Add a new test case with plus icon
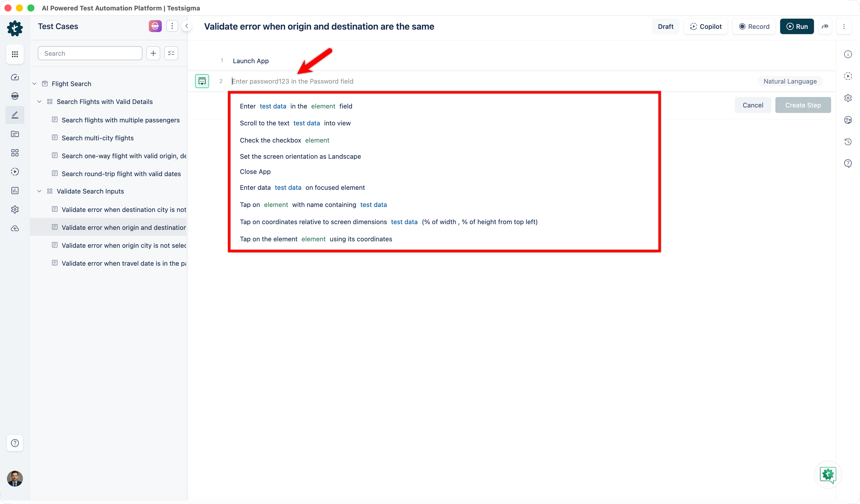Viewport: 860px width, 504px height. [153, 53]
